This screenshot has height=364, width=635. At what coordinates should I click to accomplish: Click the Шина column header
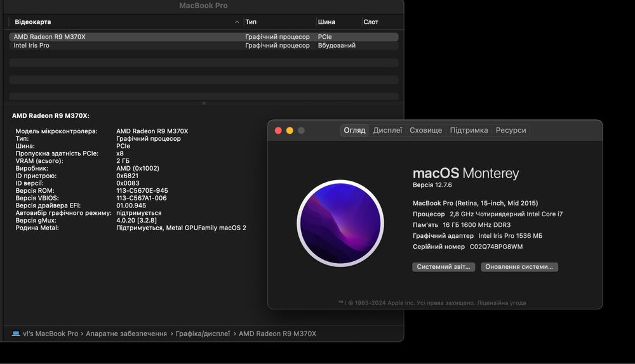326,22
